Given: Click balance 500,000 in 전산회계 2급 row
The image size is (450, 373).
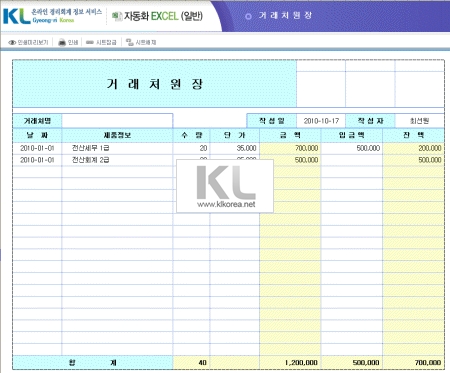Looking at the screenshot, I should click(x=413, y=160).
